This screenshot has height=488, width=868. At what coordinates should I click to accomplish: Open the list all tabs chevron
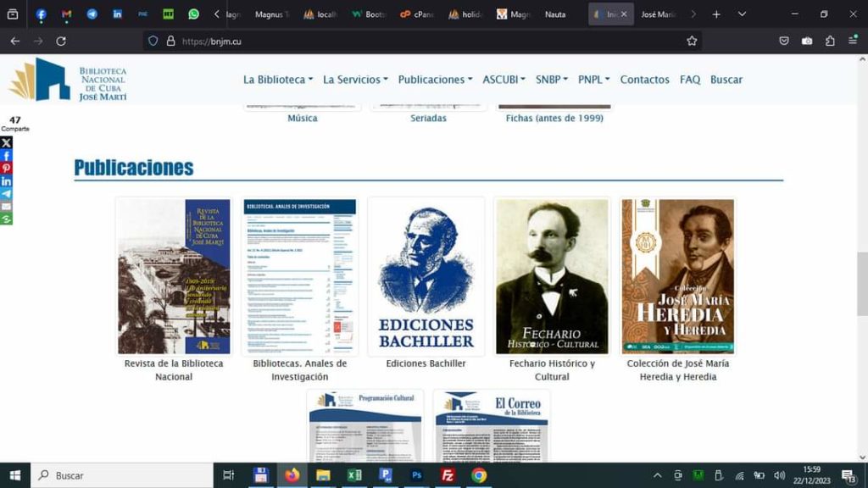742,14
